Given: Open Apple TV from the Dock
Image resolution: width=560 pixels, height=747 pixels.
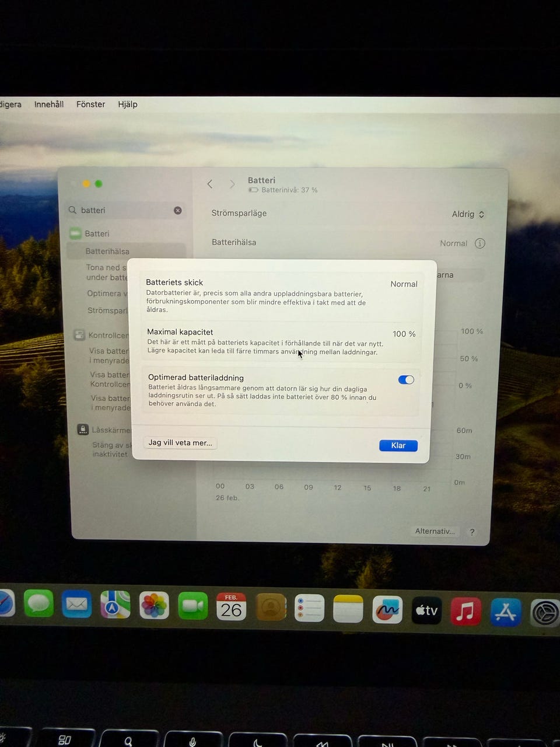Looking at the screenshot, I should (x=426, y=610).
